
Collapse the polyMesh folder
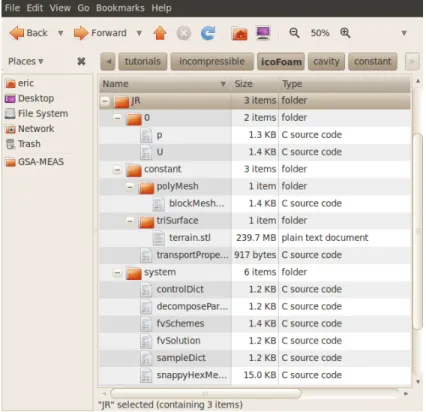[130, 186]
